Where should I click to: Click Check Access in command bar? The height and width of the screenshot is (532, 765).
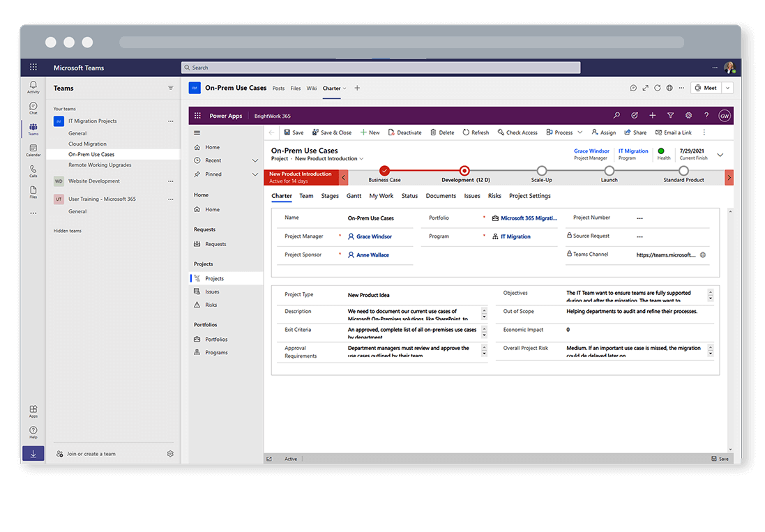point(517,132)
